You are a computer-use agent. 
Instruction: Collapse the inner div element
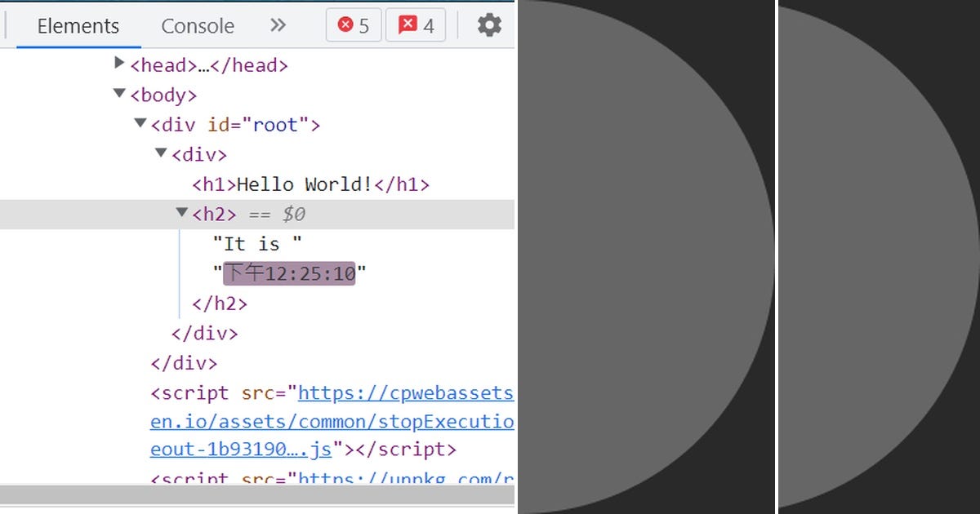(160, 153)
